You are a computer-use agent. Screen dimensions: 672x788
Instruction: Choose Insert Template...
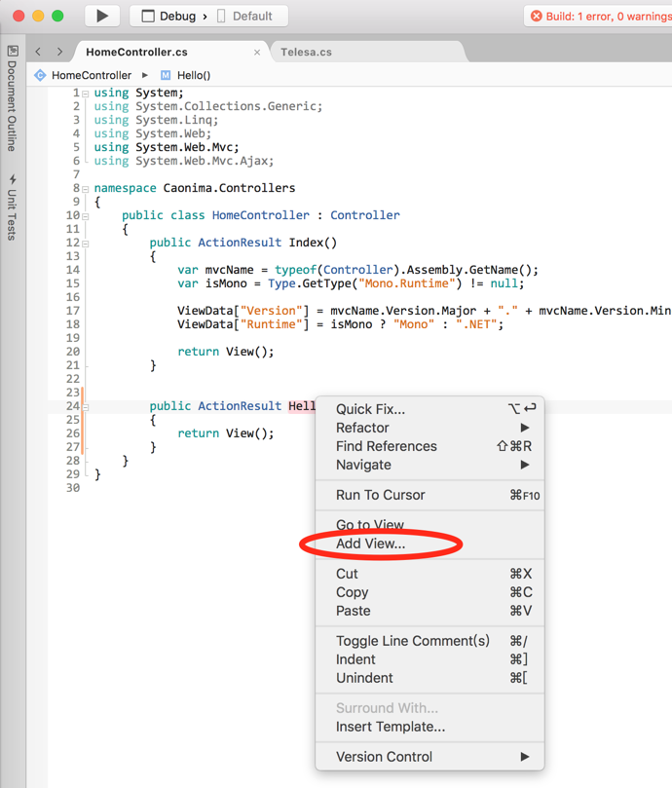tap(429, 727)
